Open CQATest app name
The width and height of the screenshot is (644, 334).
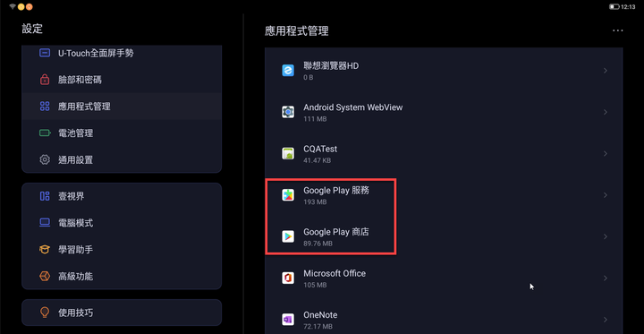click(320, 149)
